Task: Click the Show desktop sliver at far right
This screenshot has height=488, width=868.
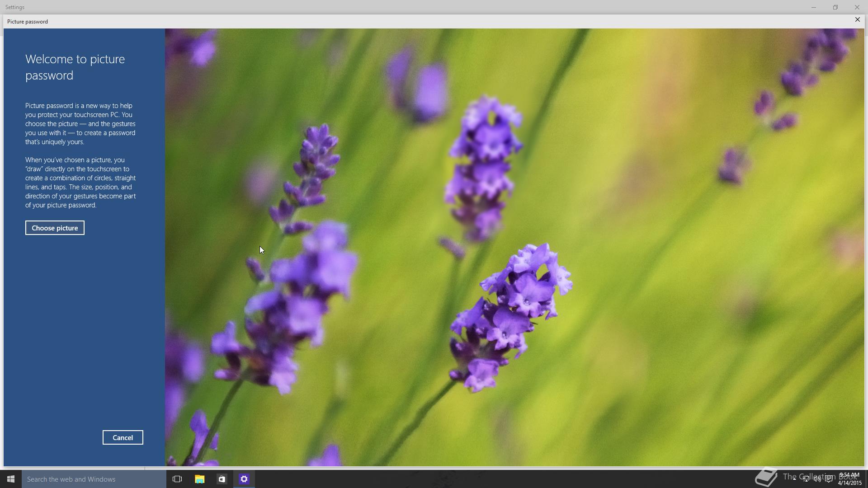Action: pos(866,479)
